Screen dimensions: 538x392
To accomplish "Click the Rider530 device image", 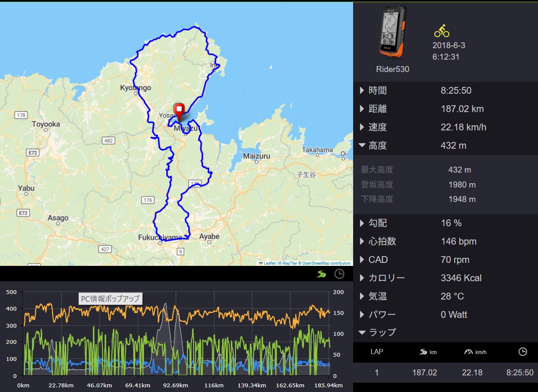I will tap(392, 31).
